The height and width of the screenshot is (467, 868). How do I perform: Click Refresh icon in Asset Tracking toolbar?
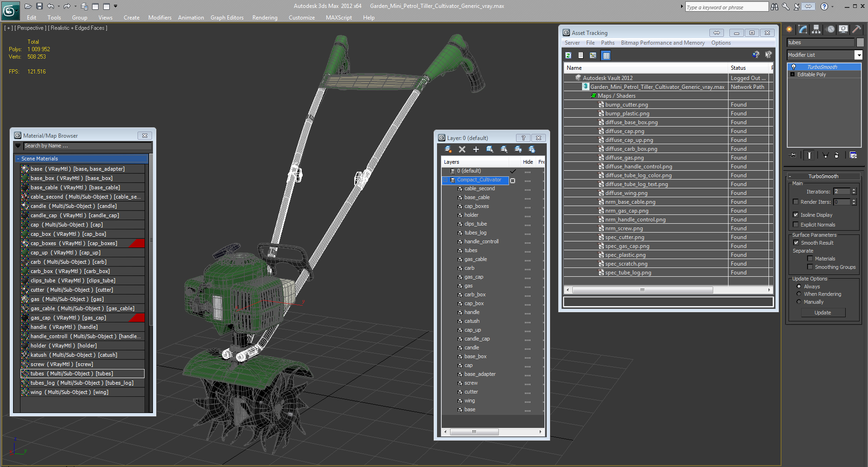click(x=568, y=55)
